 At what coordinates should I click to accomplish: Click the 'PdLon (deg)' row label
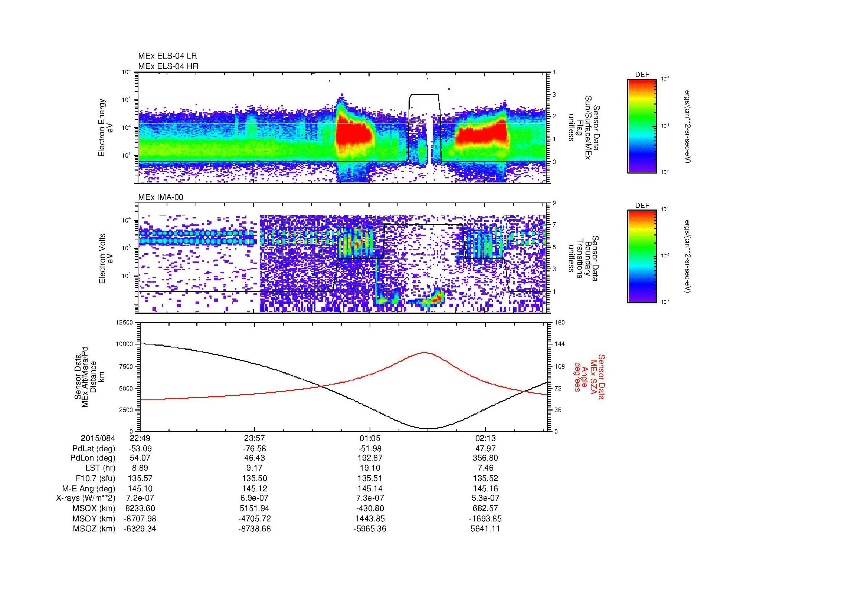(93, 458)
